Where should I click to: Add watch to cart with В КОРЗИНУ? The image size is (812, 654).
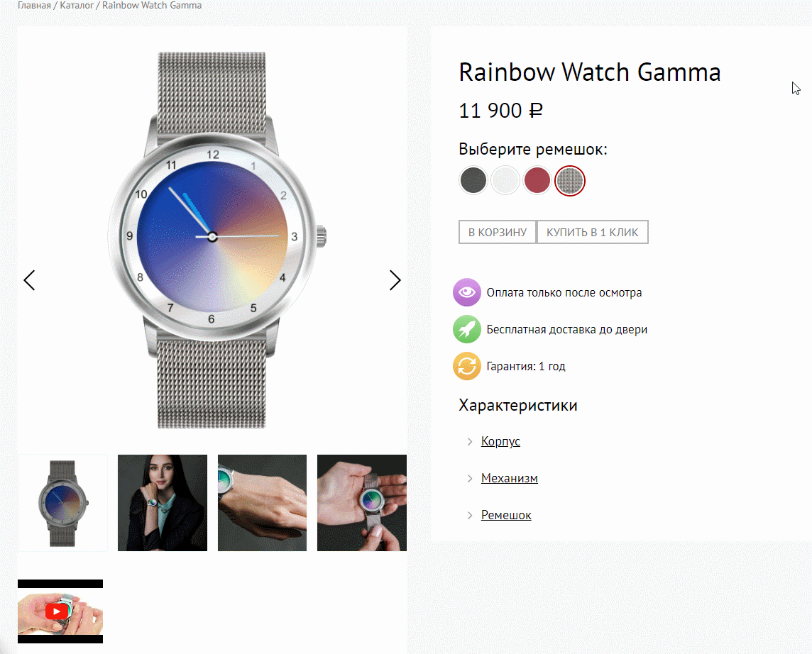498,233
